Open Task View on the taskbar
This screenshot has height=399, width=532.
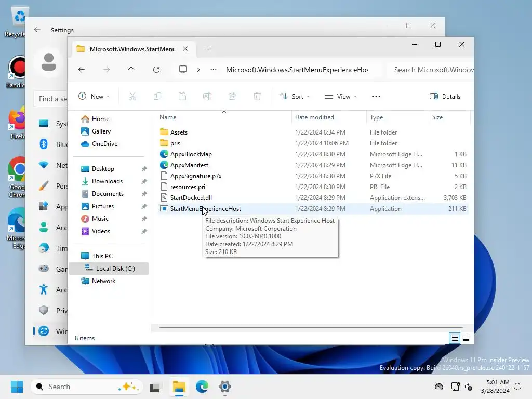155,387
